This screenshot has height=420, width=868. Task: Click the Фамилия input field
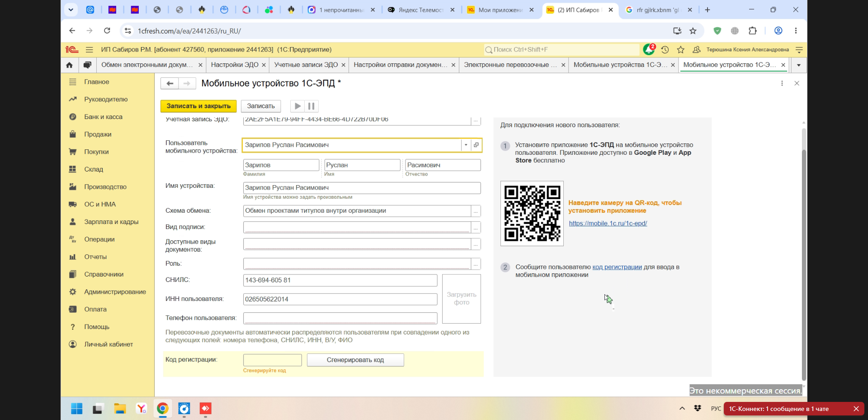tap(281, 165)
